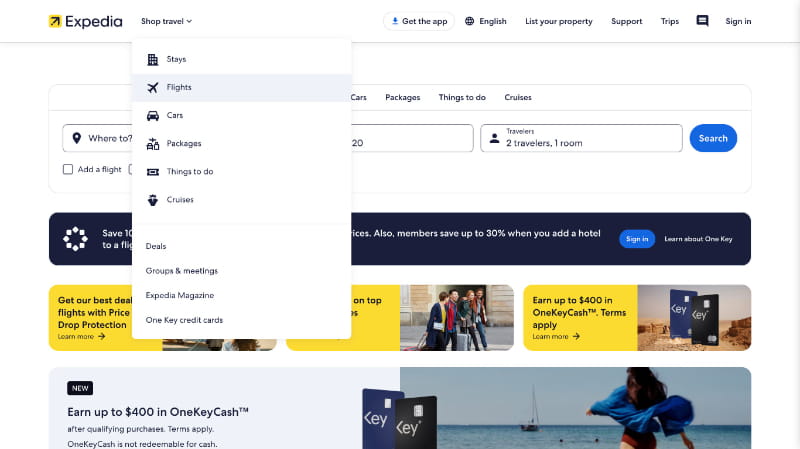Image resolution: width=800 pixels, height=449 pixels.
Task: Click the globe language icon
Action: tap(469, 21)
